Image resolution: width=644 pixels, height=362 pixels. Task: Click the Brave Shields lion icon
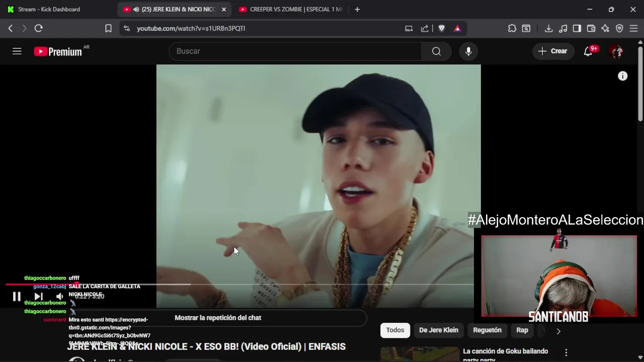click(x=442, y=29)
